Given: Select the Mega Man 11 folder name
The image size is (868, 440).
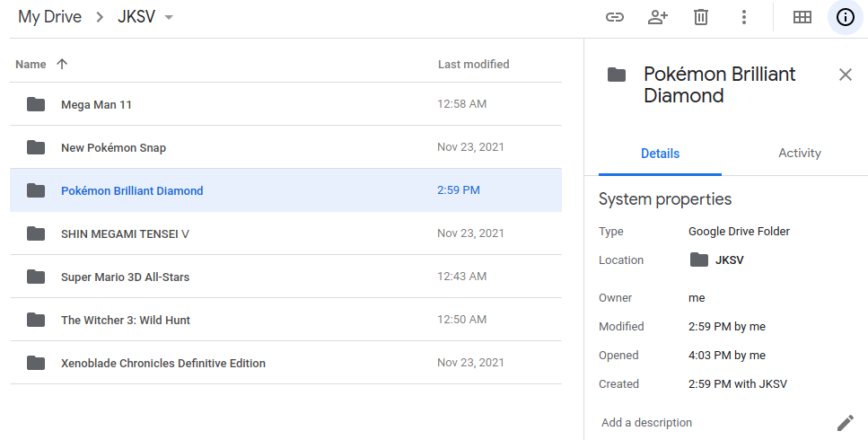Looking at the screenshot, I should pos(96,104).
